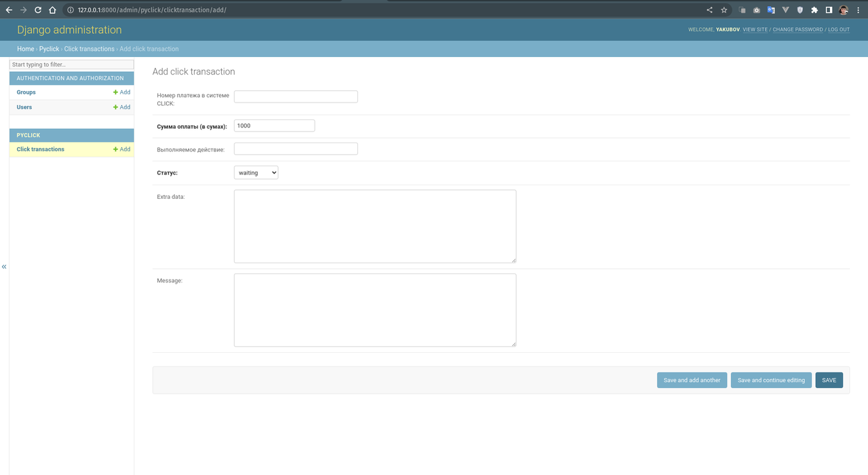Viewport: 868px width, 475px height.
Task: Click into the Extra data text area
Action: tap(374, 226)
